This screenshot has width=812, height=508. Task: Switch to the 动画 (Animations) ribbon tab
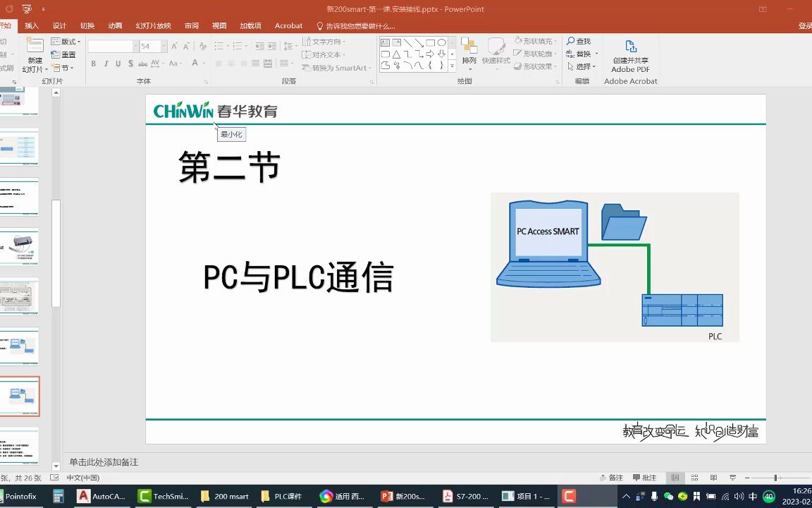[115, 25]
